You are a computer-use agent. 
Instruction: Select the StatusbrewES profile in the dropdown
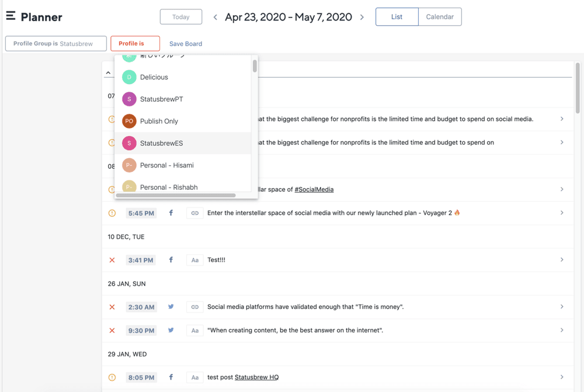[x=161, y=143]
